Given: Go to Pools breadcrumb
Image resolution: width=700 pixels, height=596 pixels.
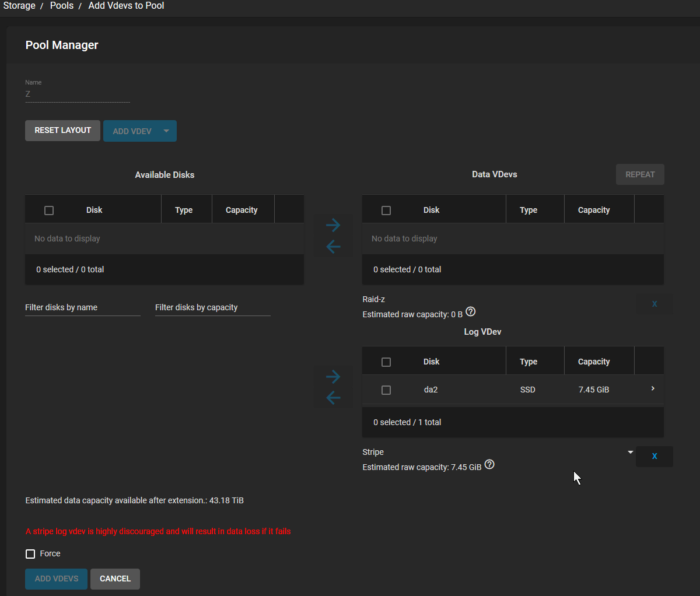Looking at the screenshot, I should coord(62,6).
